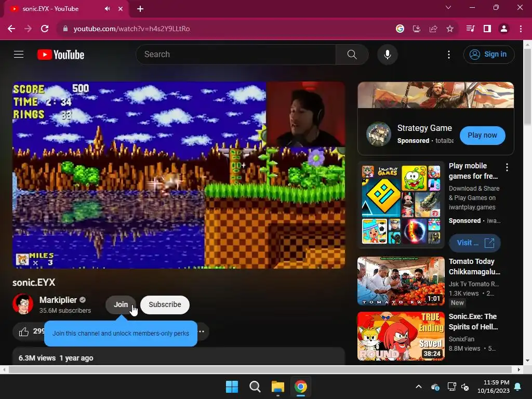Open Tomato Today Chikkamagalu video thumbnail
Viewport: 532px width, 399px height.
click(x=401, y=281)
